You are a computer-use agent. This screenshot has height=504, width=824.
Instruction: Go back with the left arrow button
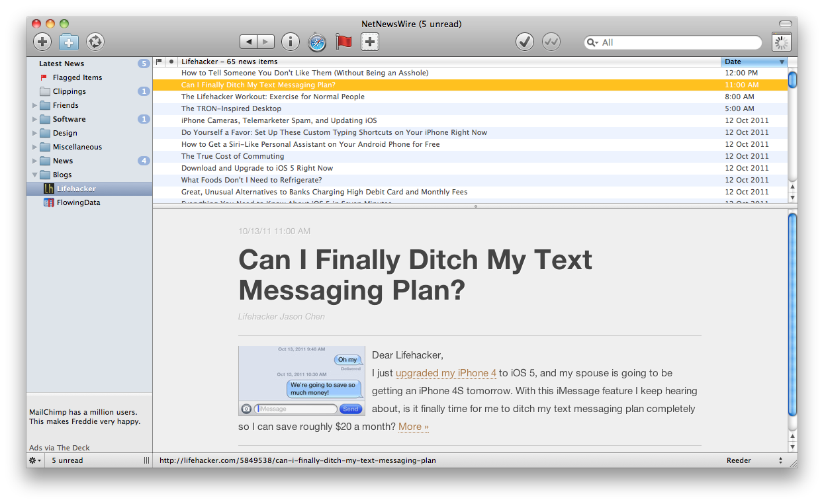[248, 42]
